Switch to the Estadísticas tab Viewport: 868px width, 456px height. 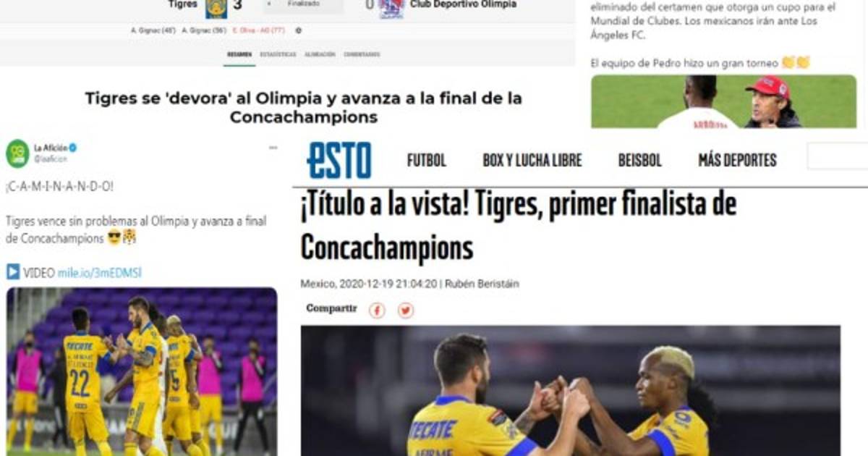coord(278,54)
